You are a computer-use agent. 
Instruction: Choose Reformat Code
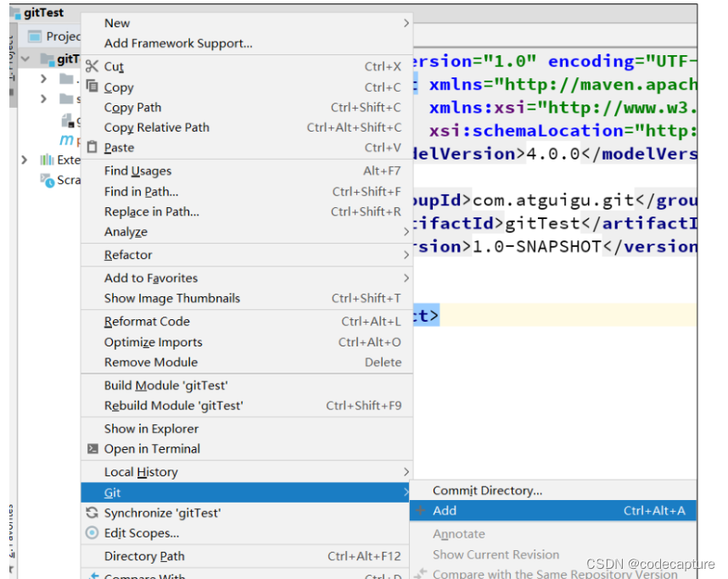(x=247, y=321)
